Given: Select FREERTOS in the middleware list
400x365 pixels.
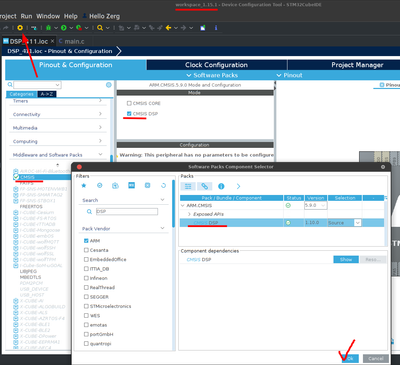Looking at the screenshot, I should 31,206.
